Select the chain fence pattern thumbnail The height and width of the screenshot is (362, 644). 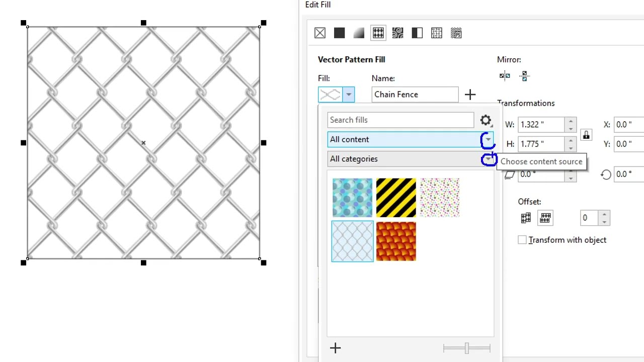point(352,241)
